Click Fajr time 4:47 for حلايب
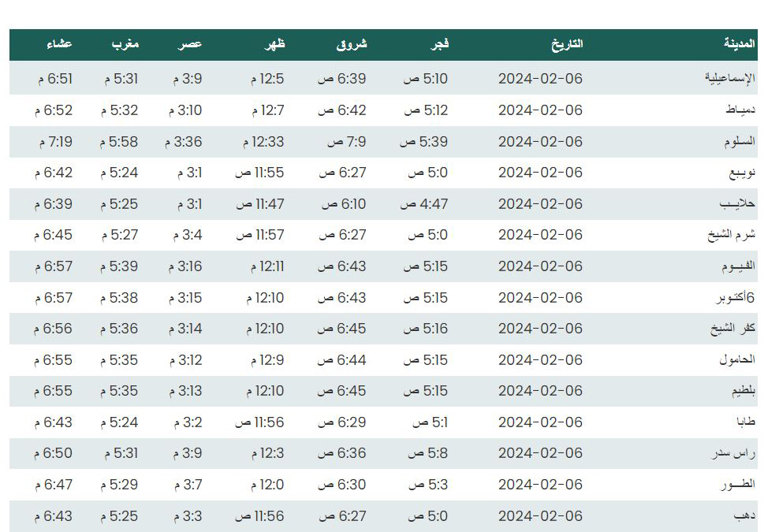Screen dimensions: 768x532 (424, 204)
